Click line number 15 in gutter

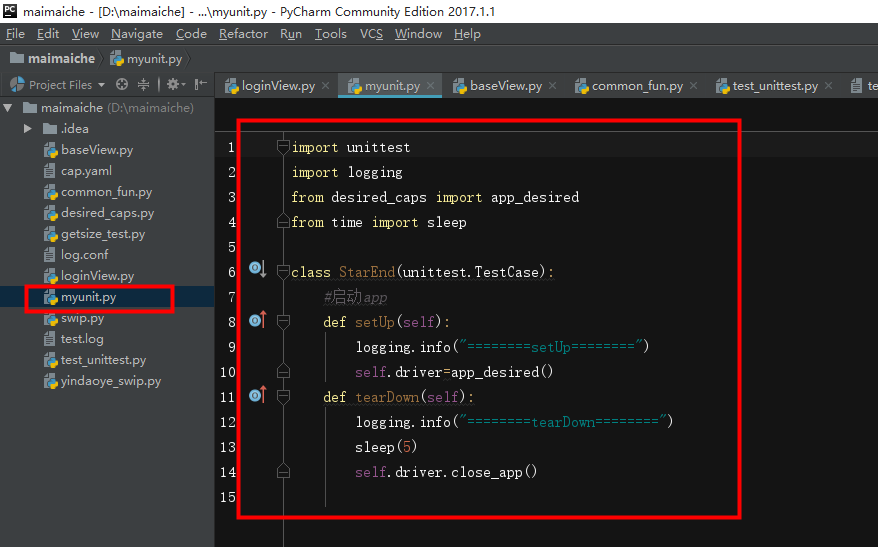coord(227,497)
